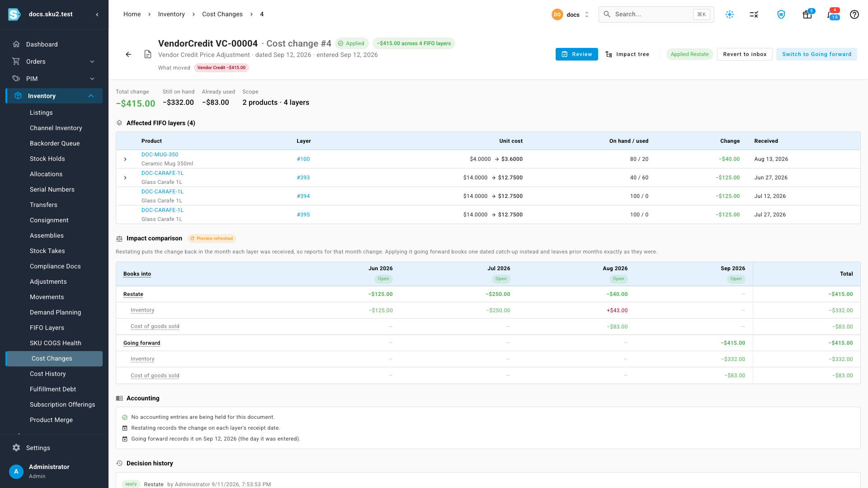Expand the Orders menu

tap(92, 61)
